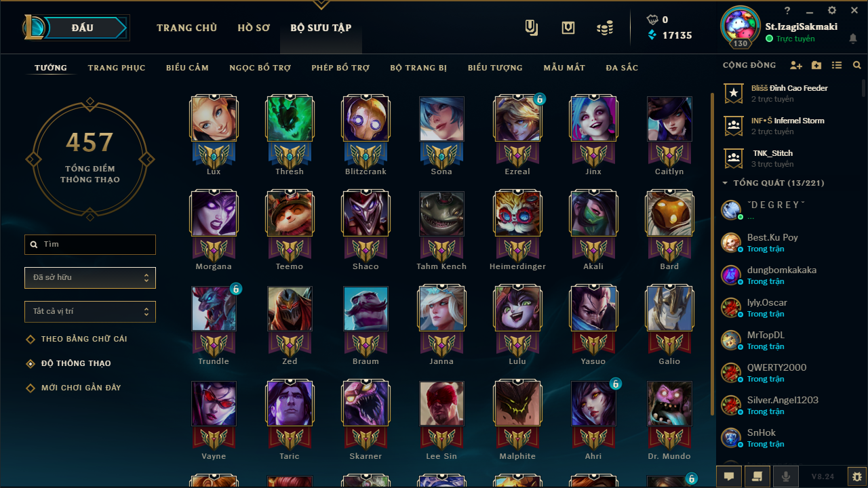Click the Đấu play button
The height and width of the screenshot is (488, 868).
[83, 28]
